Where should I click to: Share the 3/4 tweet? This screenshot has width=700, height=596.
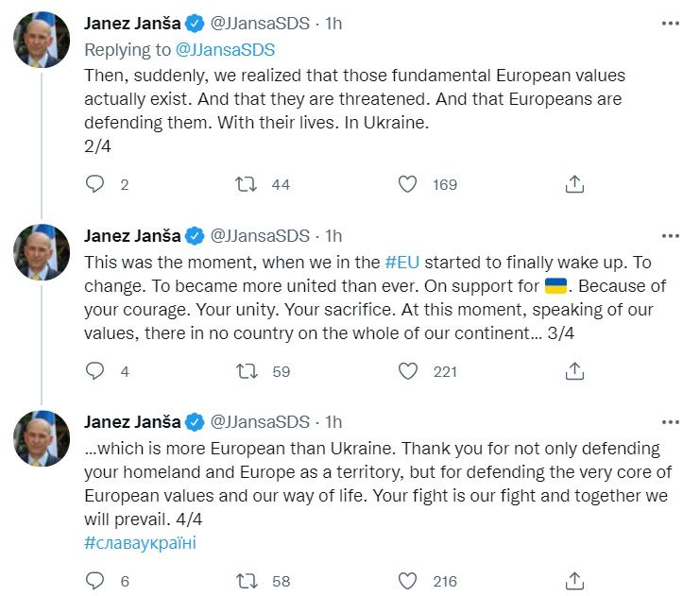pyautogui.click(x=574, y=371)
